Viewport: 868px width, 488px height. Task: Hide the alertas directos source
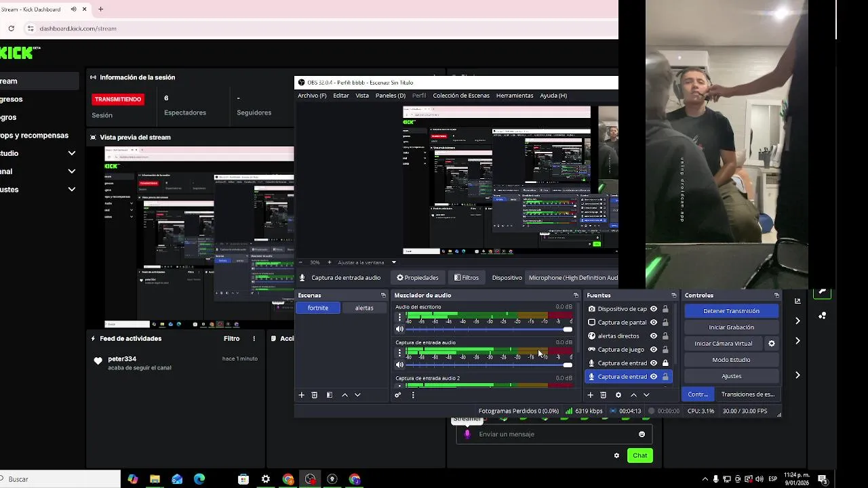pos(654,336)
